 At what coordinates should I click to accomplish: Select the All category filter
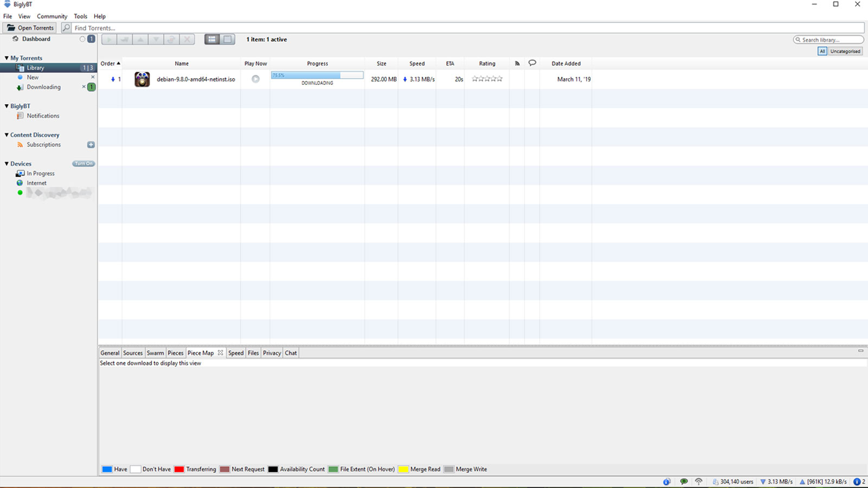[x=822, y=52]
